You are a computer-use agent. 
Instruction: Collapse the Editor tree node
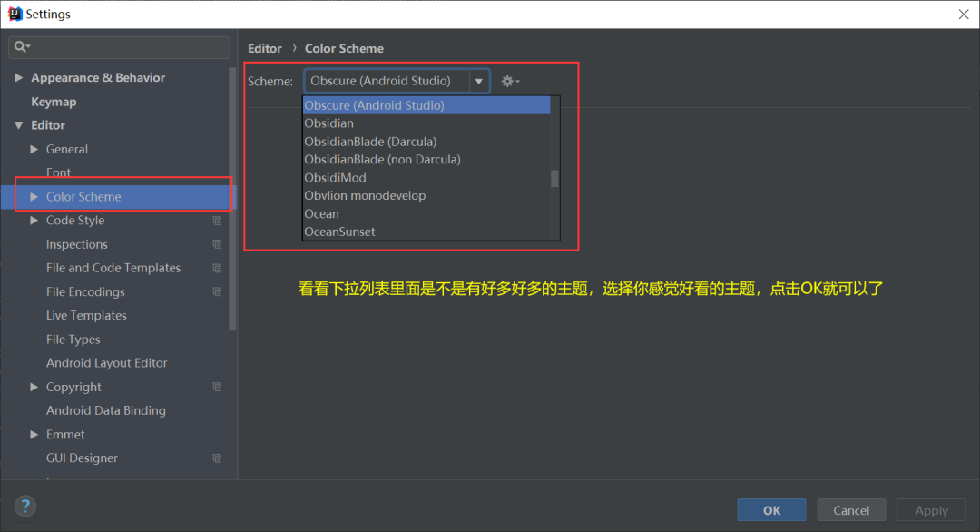point(19,125)
